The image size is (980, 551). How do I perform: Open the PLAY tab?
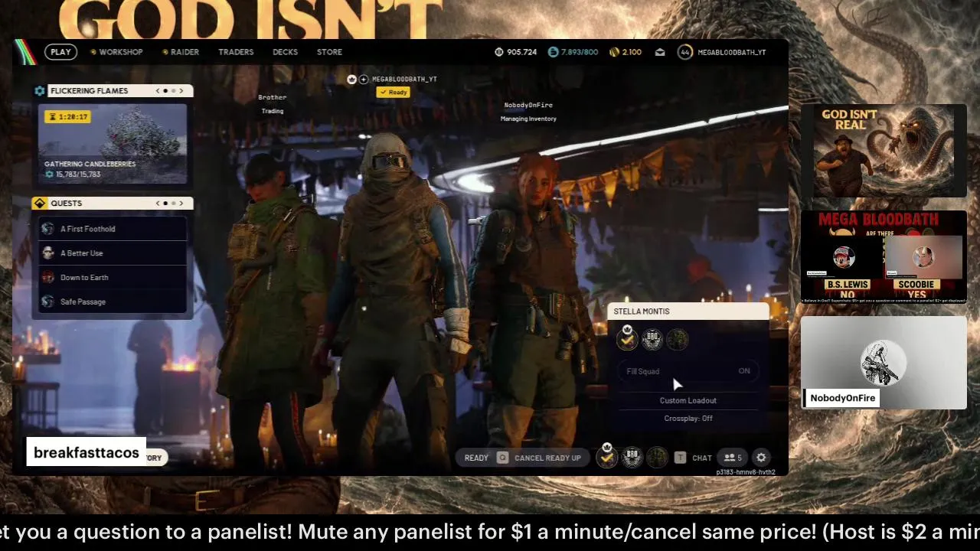point(60,52)
